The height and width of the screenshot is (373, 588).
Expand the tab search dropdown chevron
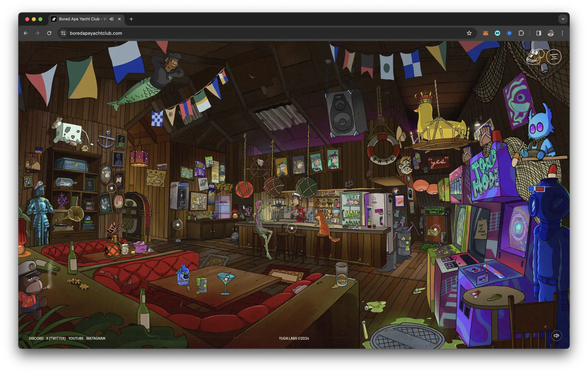563,19
